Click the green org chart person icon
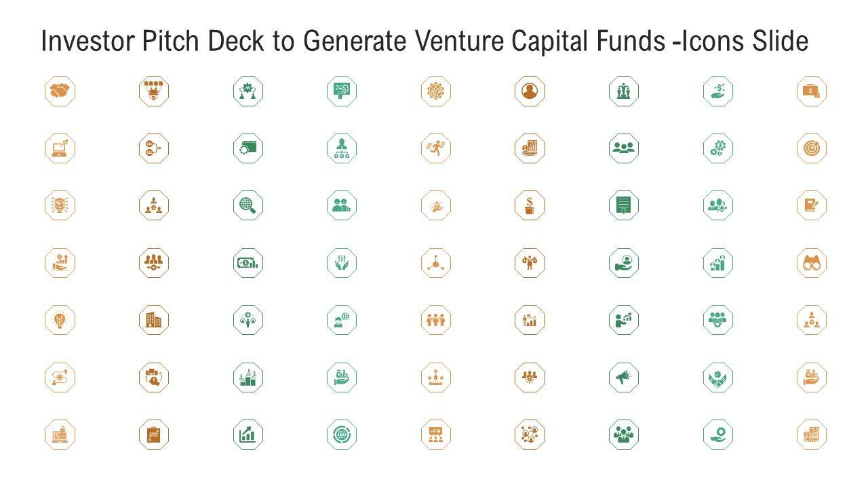Viewport: 868px width, 488px height. [x=342, y=148]
